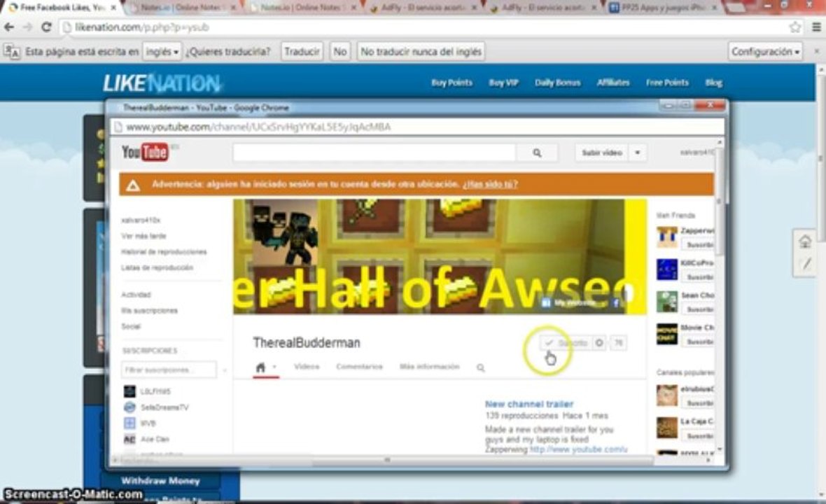The height and width of the screenshot is (504, 826).
Task: Click Mis suscripciones in sidebar
Action: tap(149, 311)
